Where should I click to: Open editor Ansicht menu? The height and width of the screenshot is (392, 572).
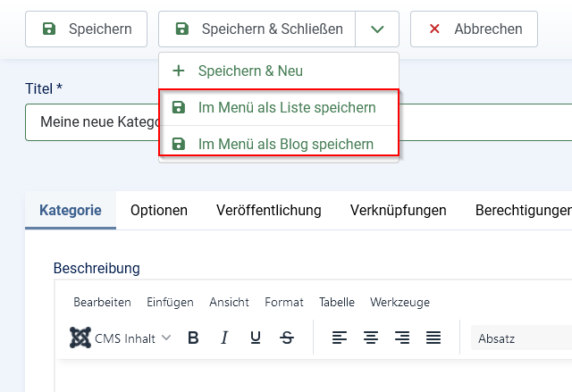tap(229, 302)
